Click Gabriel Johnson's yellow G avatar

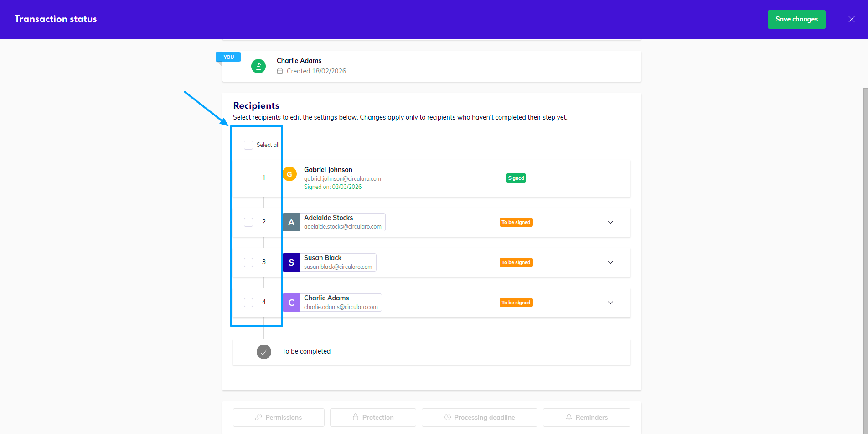289,174
